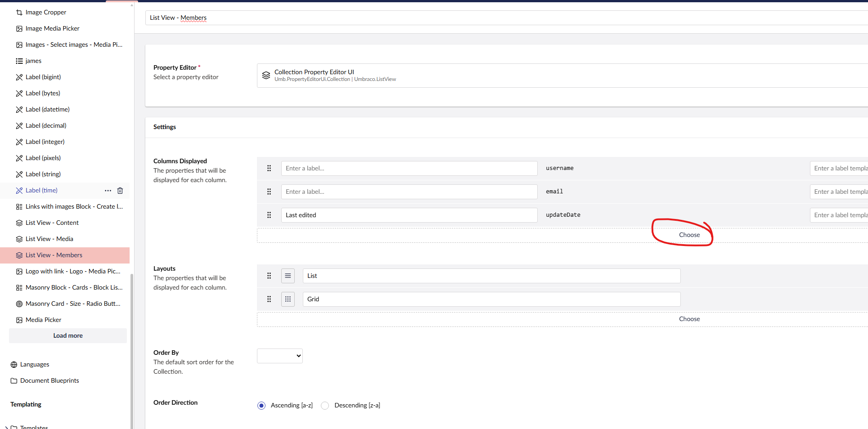
Task: Click the Collection Property Editor UI layers icon
Action: pos(266,75)
